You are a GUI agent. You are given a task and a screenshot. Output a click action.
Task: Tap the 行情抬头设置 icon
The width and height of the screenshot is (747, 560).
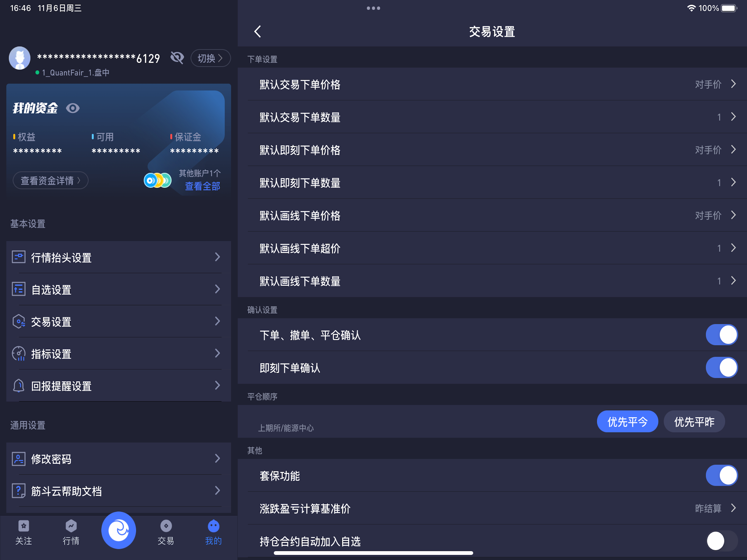coord(18,257)
